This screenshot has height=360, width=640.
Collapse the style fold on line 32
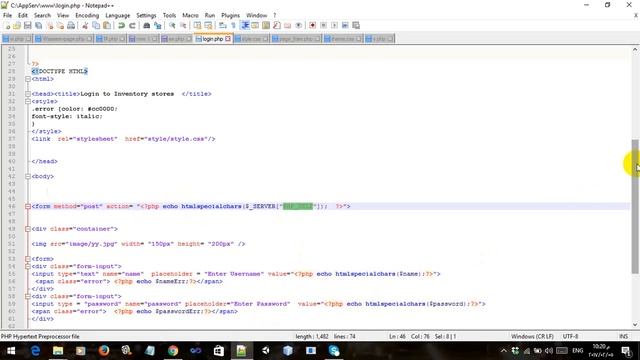pos(28,101)
